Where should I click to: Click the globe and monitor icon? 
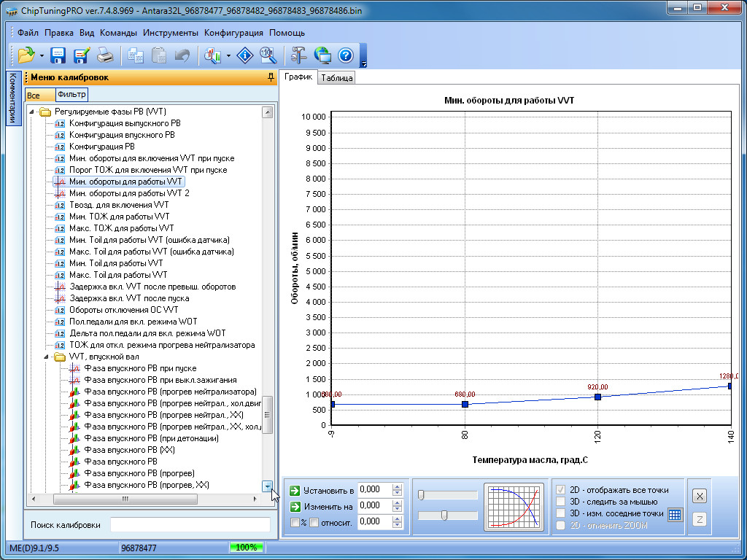click(322, 55)
